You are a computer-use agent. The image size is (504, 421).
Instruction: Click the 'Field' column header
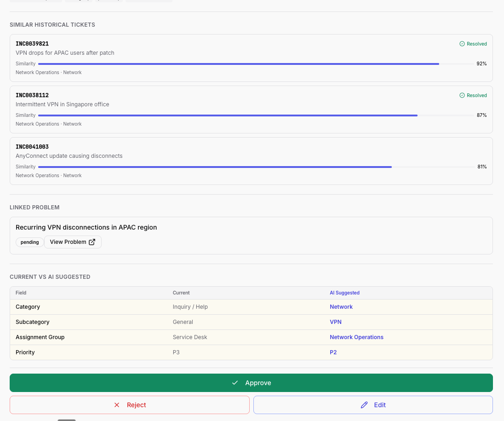(21, 293)
